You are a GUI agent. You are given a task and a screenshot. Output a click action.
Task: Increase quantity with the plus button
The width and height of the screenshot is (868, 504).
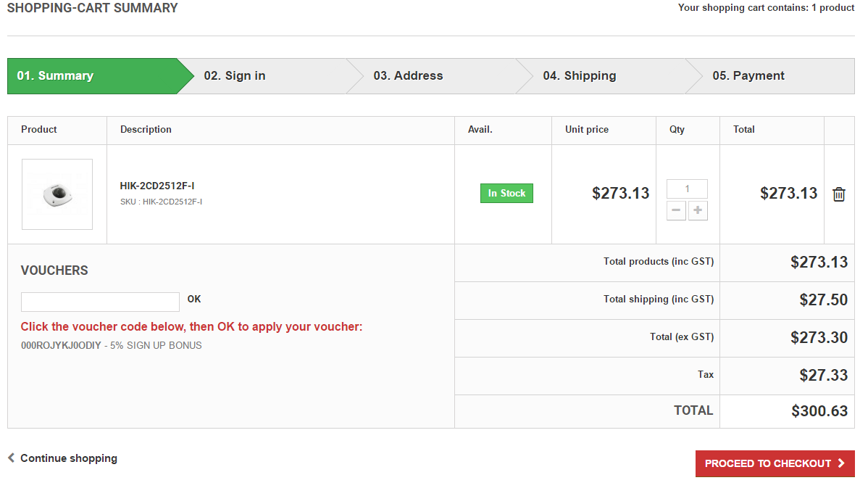coord(698,210)
